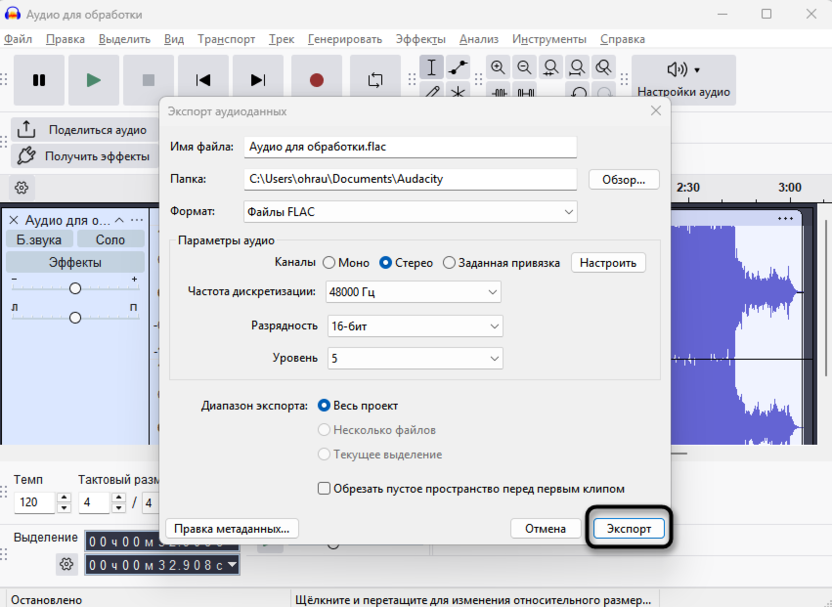The image size is (832, 607).
Task: Expand the sample rate 48000 Hz dropdown
Action: 412,292
